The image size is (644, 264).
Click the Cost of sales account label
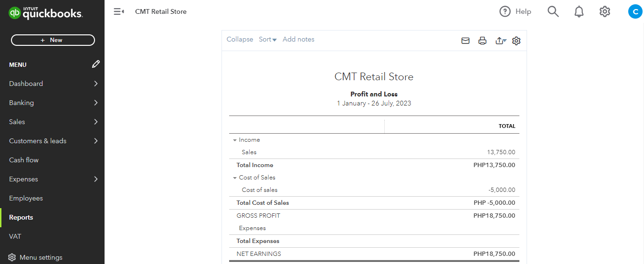tap(260, 190)
